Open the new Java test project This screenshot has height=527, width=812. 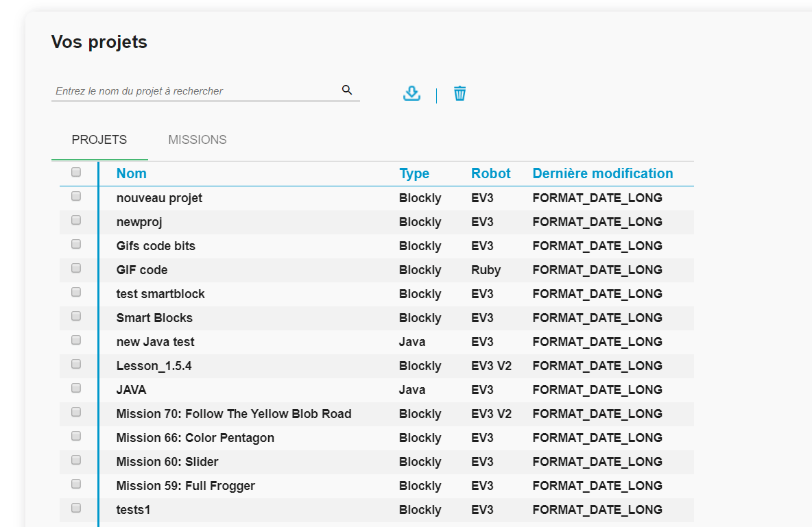pos(156,342)
